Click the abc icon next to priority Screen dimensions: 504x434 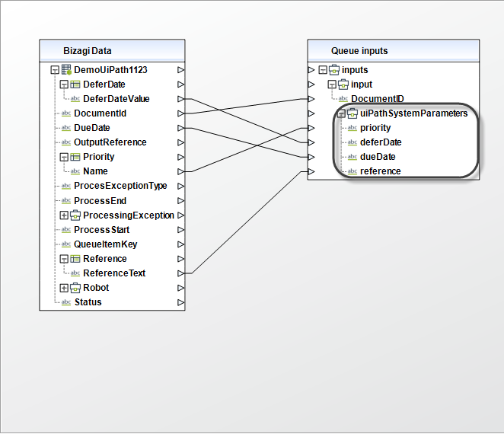[352, 128]
